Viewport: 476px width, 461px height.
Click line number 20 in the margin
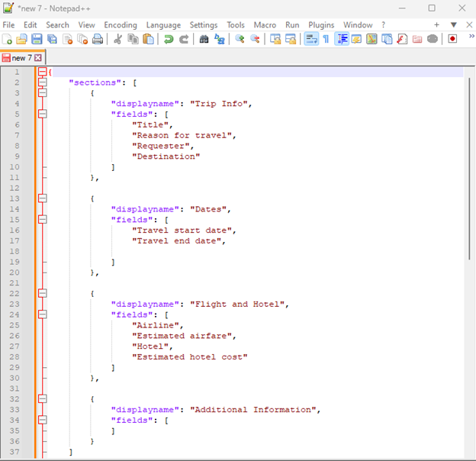coord(16,272)
